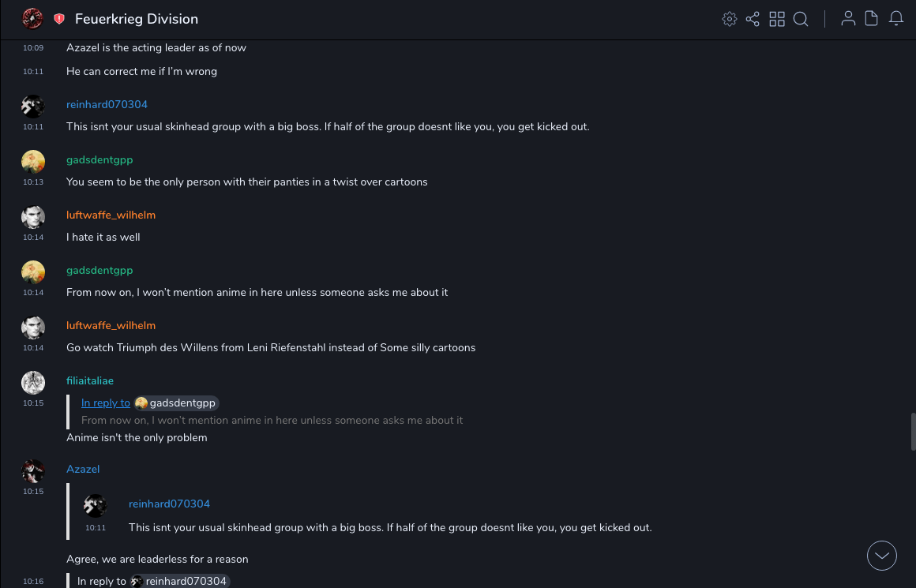Click the username filiaitaliae
This screenshot has height=588, width=916.
click(x=90, y=381)
